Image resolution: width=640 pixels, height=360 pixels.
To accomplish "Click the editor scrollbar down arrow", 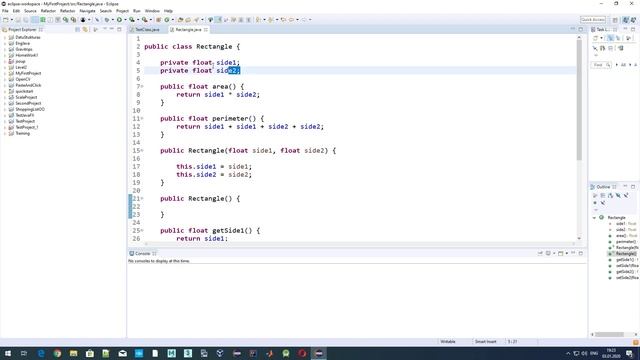I will (579, 238).
